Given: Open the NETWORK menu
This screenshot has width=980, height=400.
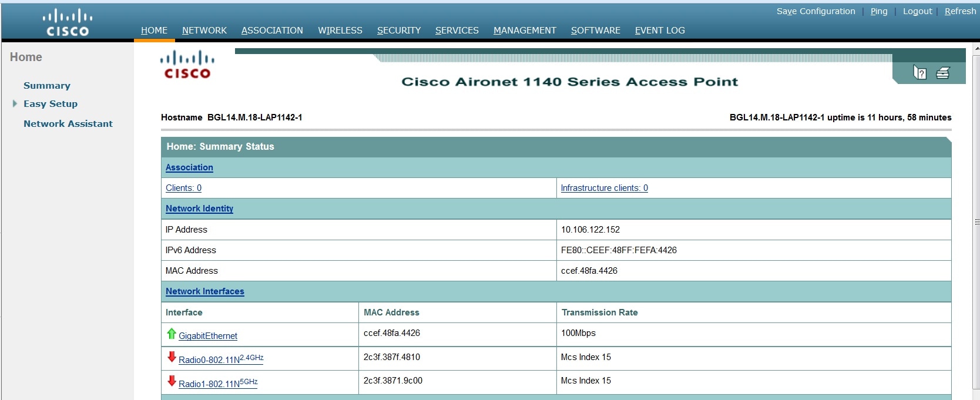Looking at the screenshot, I should (x=204, y=31).
